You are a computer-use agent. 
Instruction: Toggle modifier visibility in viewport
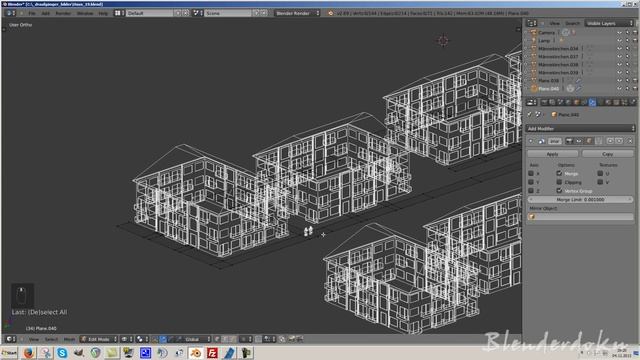click(579, 141)
